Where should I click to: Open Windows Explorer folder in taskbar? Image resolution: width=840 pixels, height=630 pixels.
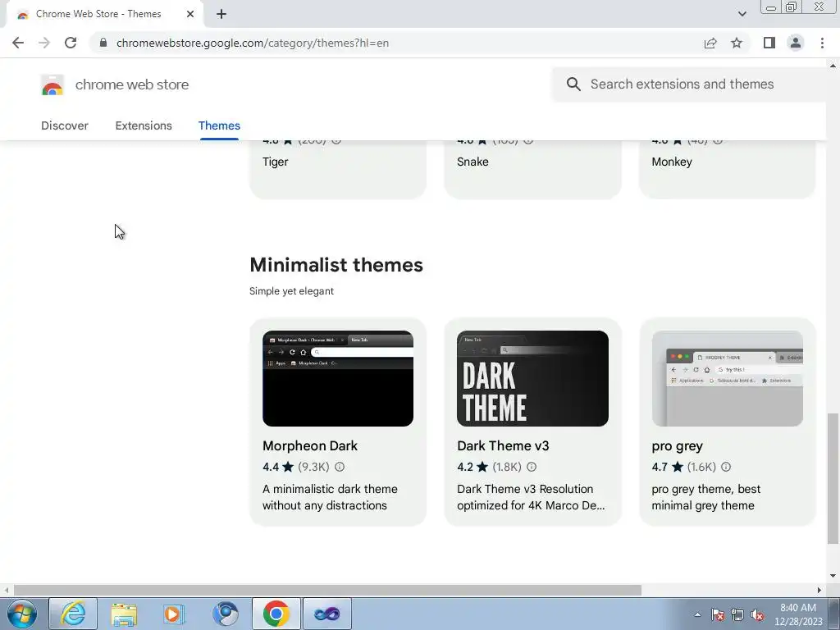[124, 614]
